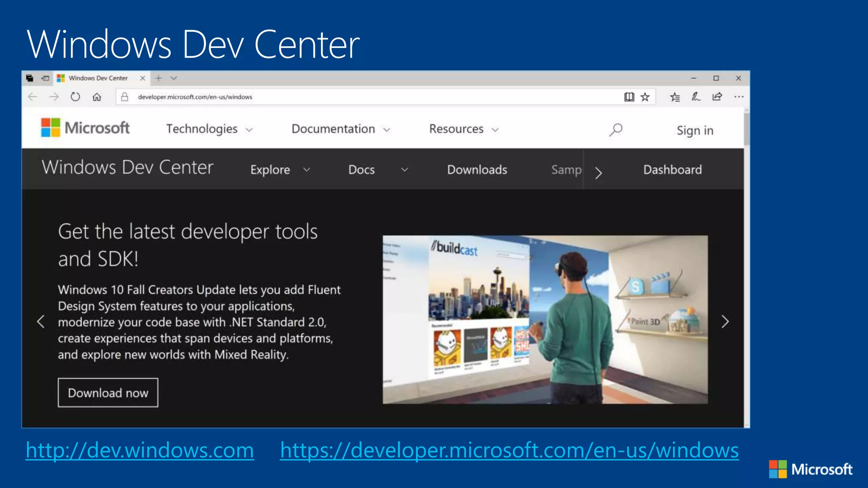868x488 pixels.
Task: Click the Download now button
Action: [x=108, y=393]
